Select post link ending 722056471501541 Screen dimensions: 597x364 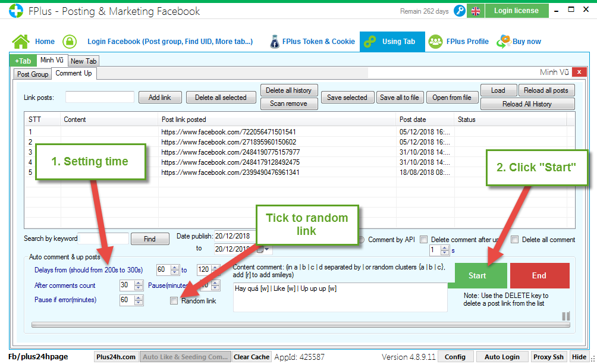[x=228, y=131]
